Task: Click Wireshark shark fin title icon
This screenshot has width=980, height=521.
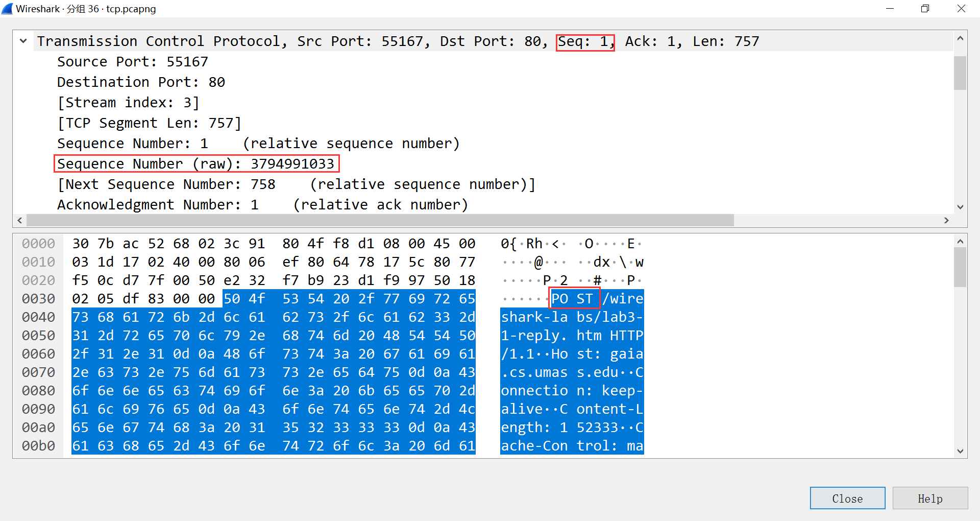Action: point(7,9)
